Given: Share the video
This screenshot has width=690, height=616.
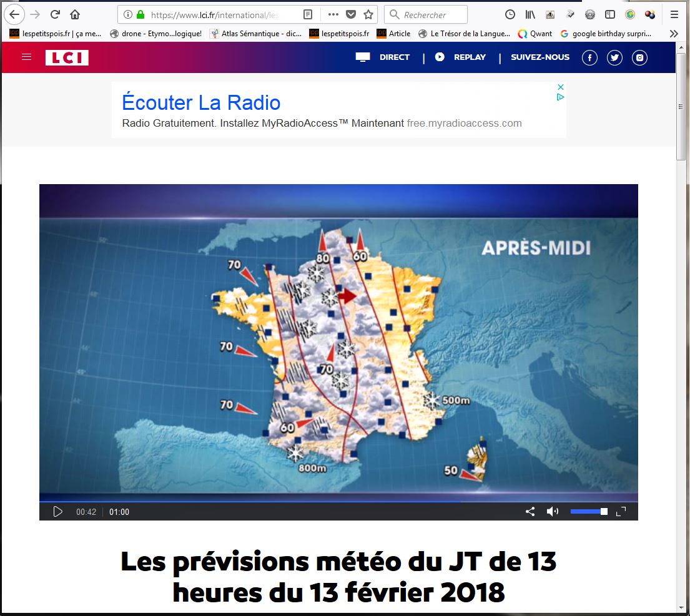Looking at the screenshot, I should coord(530,511).
